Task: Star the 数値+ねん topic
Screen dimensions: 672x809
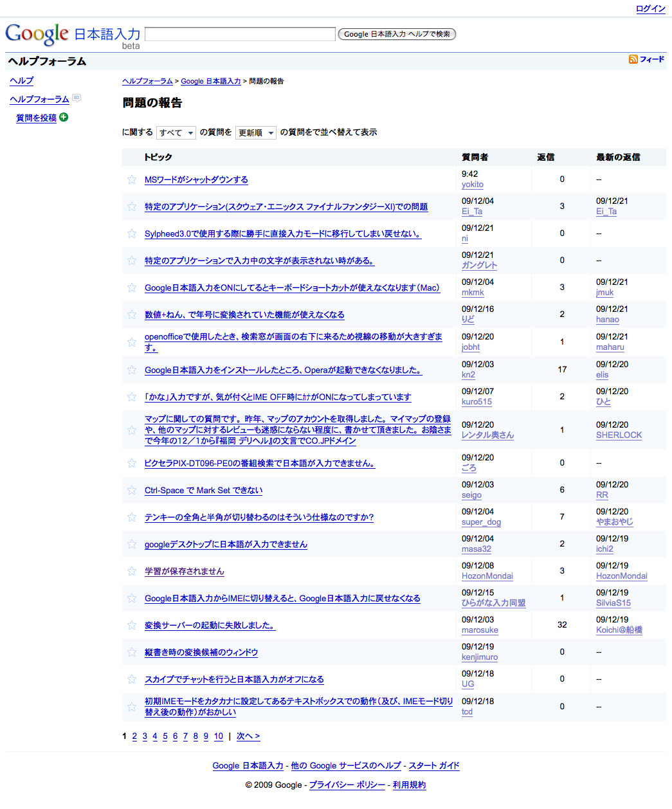Action: [132, 314]
